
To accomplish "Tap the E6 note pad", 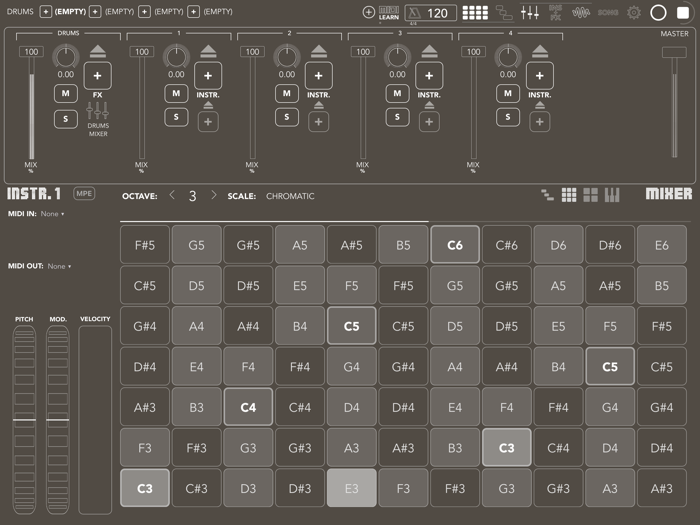I will coord(662,245).
